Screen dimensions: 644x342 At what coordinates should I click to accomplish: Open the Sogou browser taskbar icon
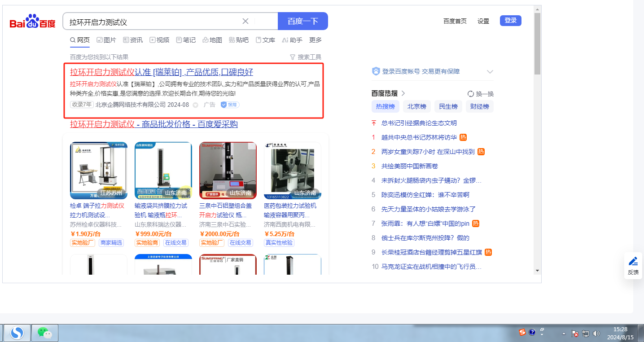click(x=18, y=333)
